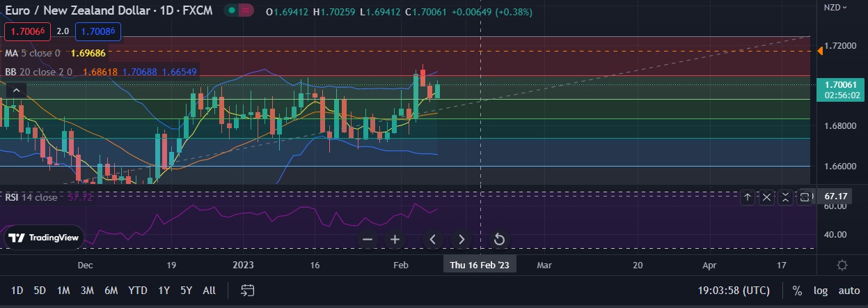Screen dimensions: 868x308
Task: Move RSI pane up
Action: tap(748, 197)
